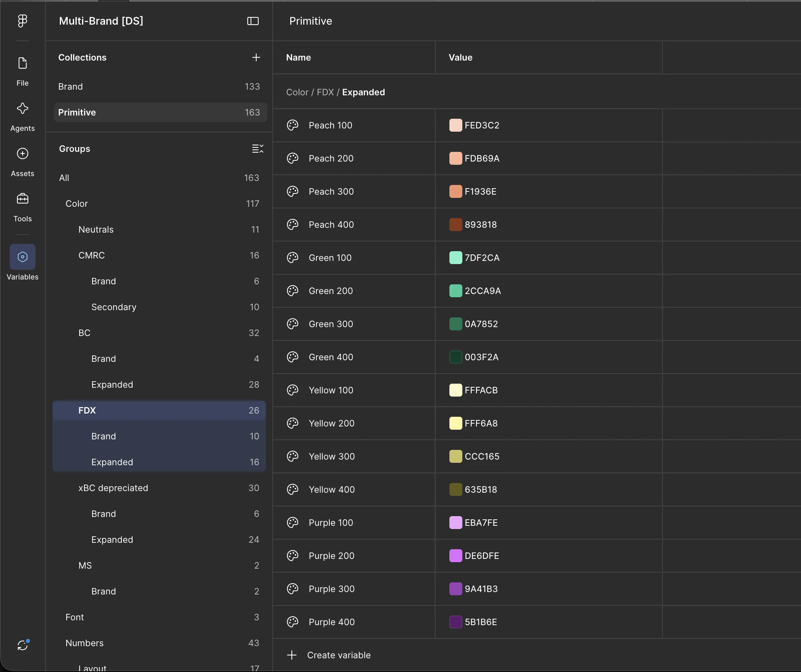Image resolution: width=801 pixels, height=672 pixels.
Task: Click the Peach 100 palette icon
Action: tap(293, 125)
